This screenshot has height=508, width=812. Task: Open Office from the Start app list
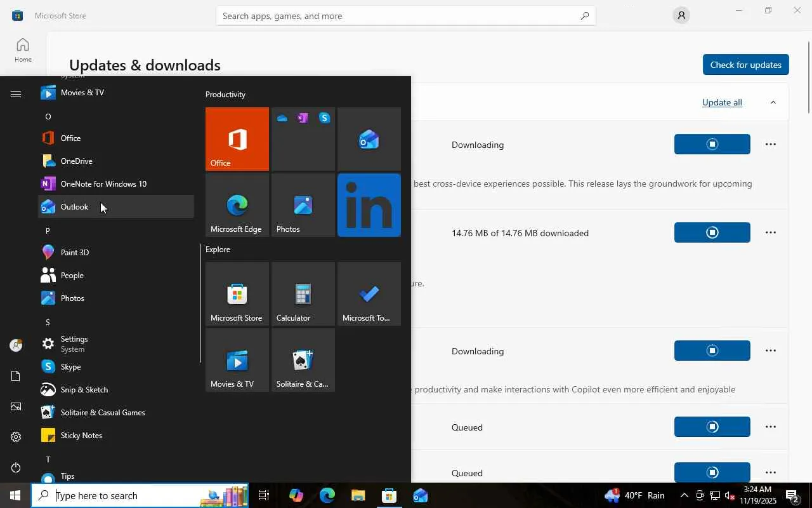coord(116,138)
